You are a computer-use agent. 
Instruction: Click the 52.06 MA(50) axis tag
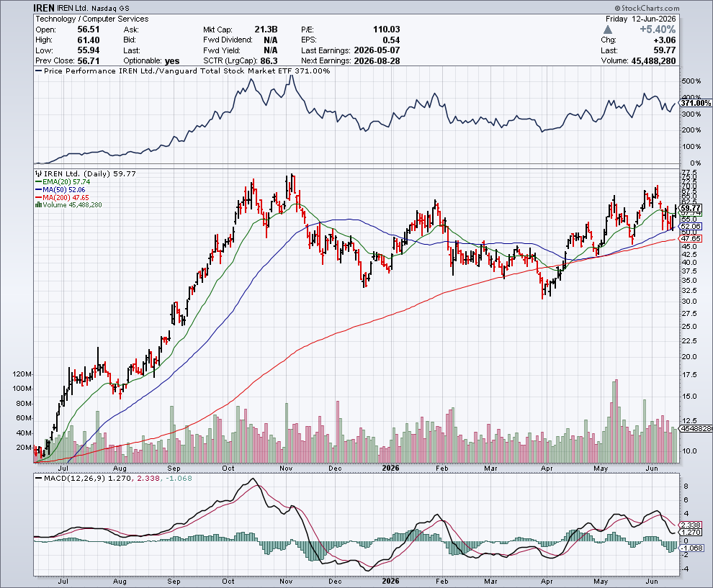coord(691,226)
